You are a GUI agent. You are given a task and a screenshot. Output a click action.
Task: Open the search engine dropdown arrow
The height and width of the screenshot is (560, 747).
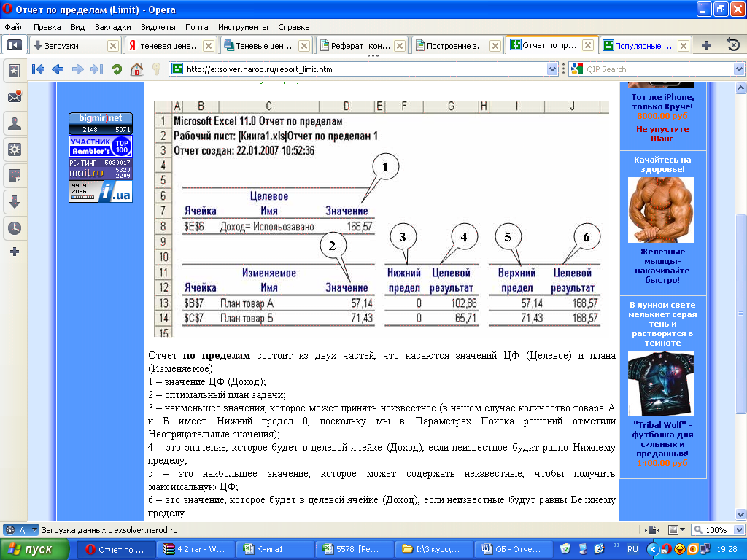click(x=739, y=69)
